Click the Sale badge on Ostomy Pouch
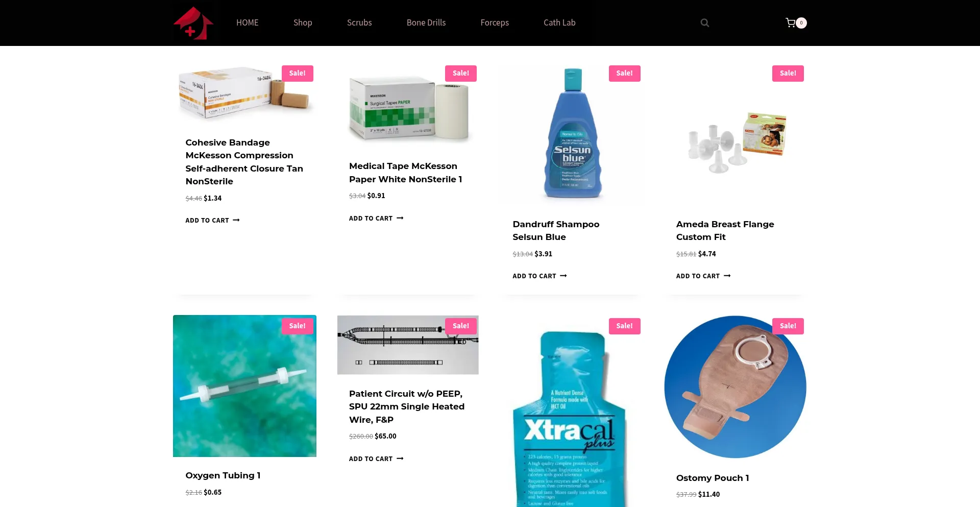Image resolution: width=980 pixels, height=507 pixels. pyautogui.click(x=788, y=326)
